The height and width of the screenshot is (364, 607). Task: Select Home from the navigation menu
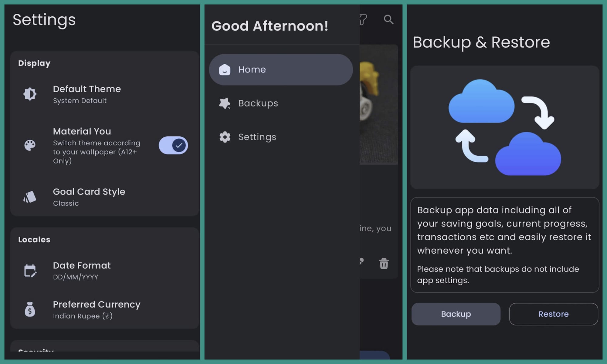(252, 69)
